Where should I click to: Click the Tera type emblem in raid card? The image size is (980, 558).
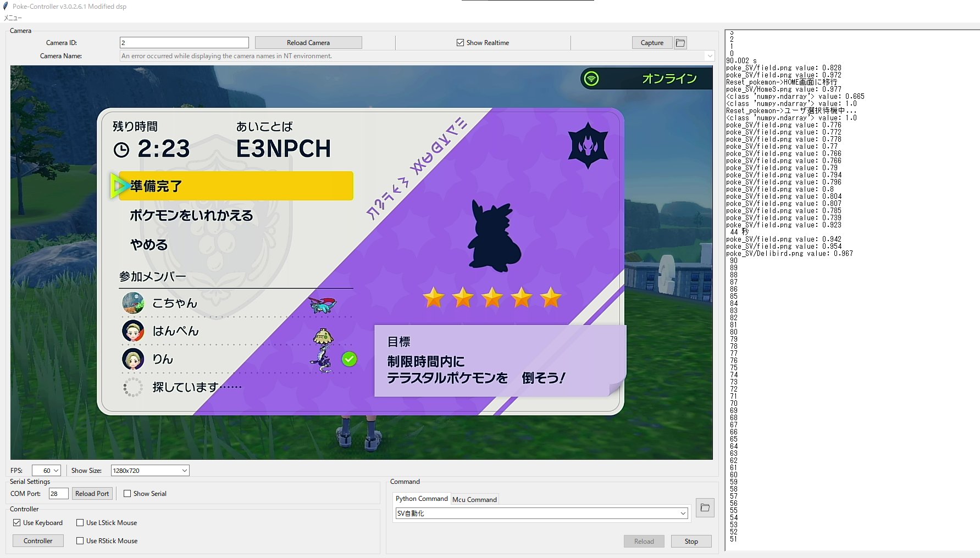tap(588, 146)
